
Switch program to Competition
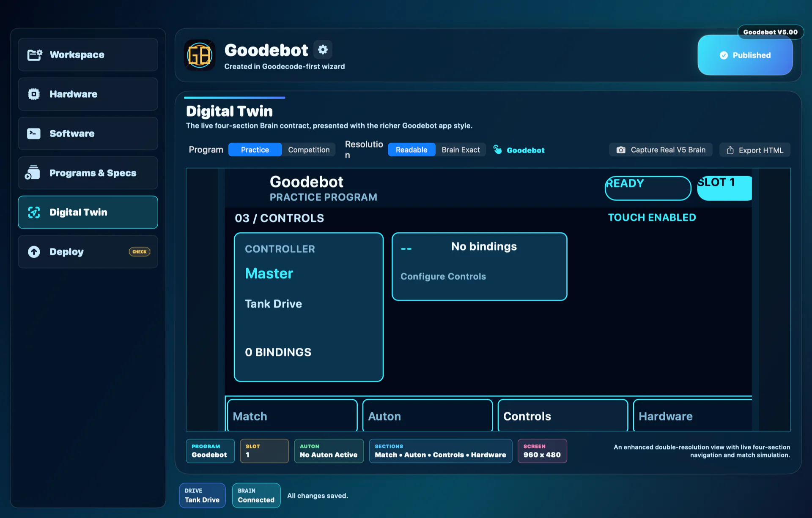coord(309,150)
